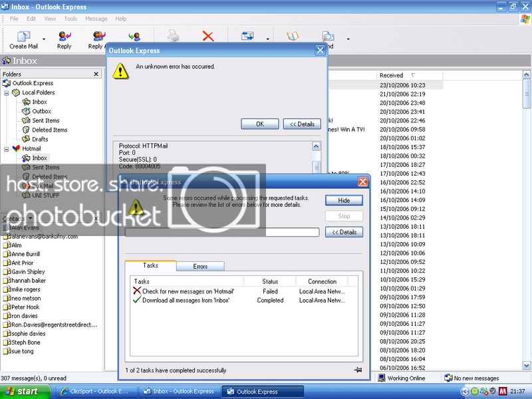The height and width of the screenshot is (399, 532).
Task: Click the Reply toolbar icon
Action: coord(64,36)
